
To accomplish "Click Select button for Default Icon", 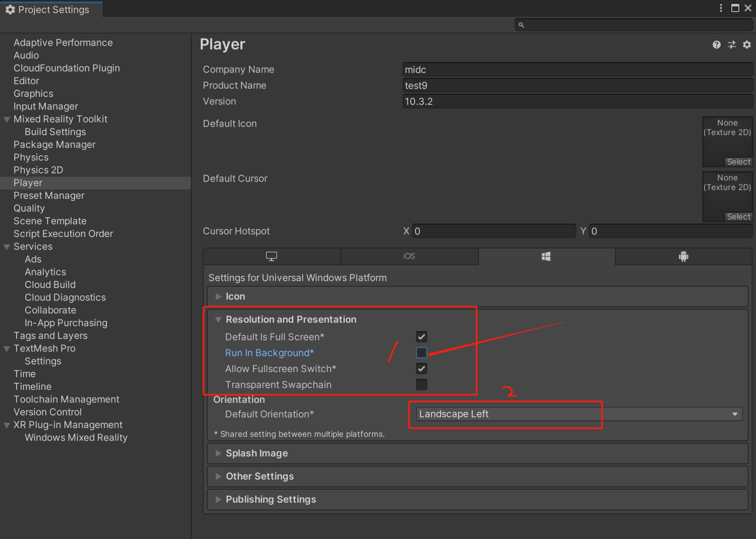I will [738, 162].
